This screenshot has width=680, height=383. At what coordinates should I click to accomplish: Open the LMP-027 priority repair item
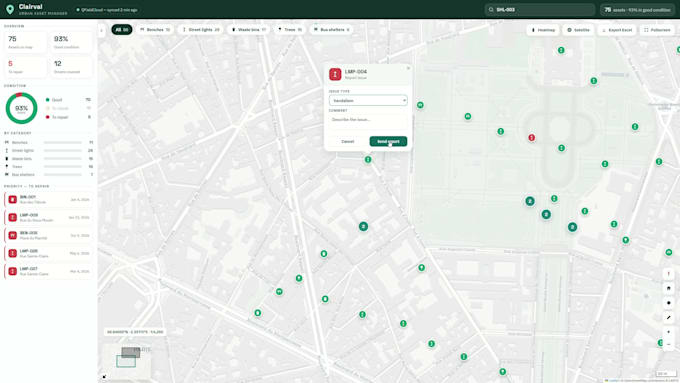pyautogui.click(x=49, y=271)
